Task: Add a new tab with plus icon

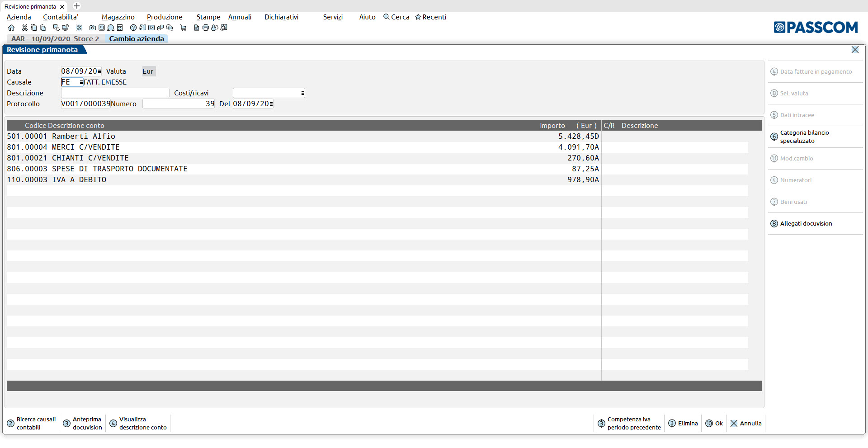Action: coord(77,6)
